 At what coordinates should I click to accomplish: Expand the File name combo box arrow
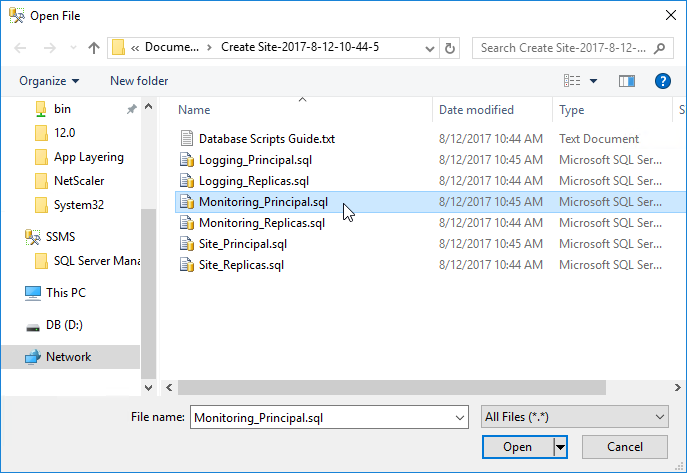tap(460, 417)
